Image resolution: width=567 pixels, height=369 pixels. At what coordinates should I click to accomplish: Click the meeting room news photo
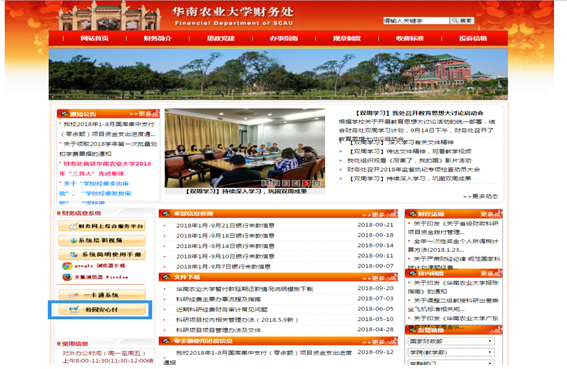[245, 148]
